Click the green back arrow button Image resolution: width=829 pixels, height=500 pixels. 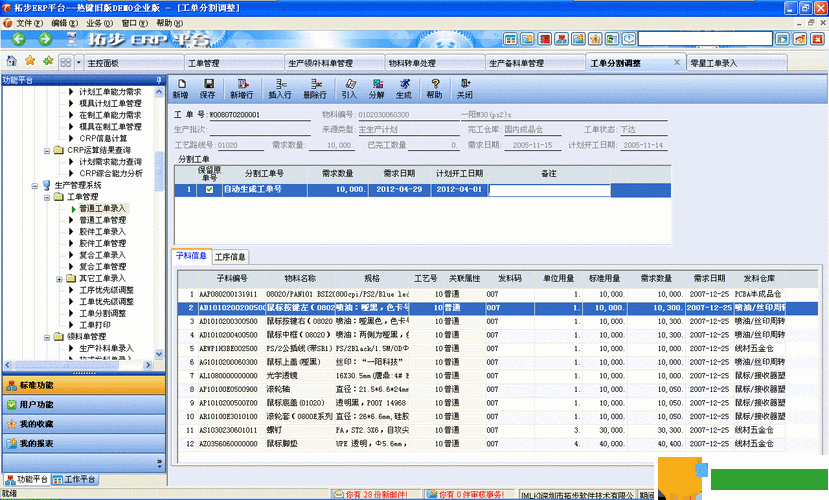click(x=19, y=39)
